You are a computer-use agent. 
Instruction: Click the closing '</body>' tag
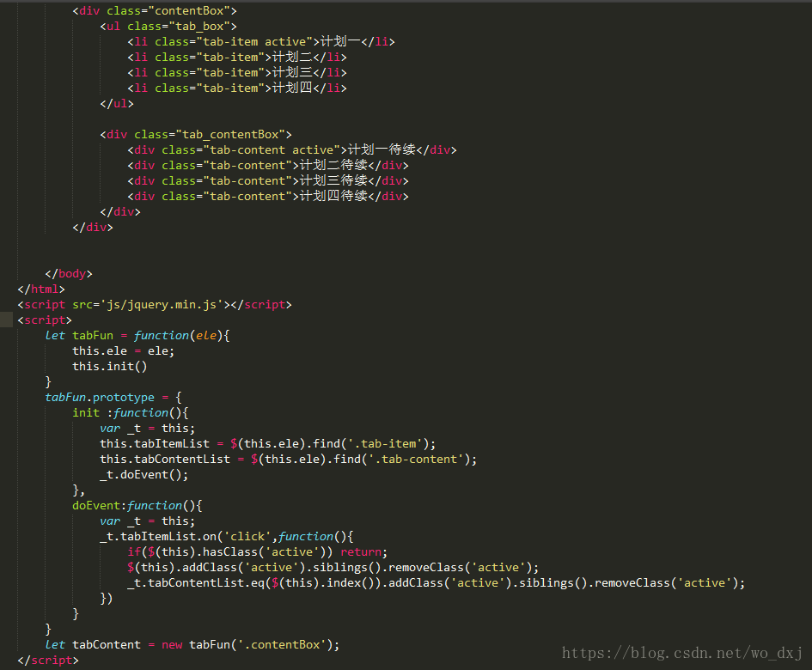[69, 274]
